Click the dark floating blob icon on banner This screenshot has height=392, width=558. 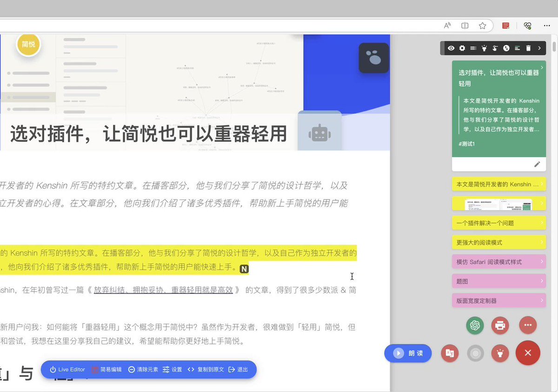[373, 58]
